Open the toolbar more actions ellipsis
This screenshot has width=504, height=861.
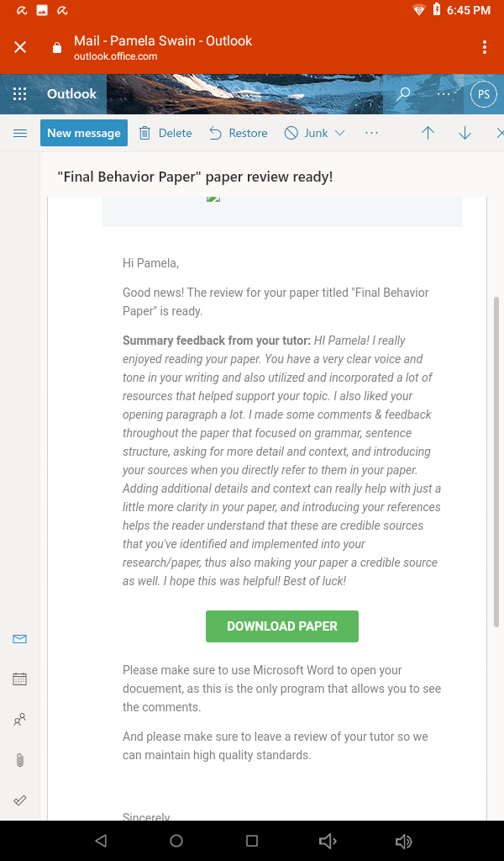pos(371,133)
